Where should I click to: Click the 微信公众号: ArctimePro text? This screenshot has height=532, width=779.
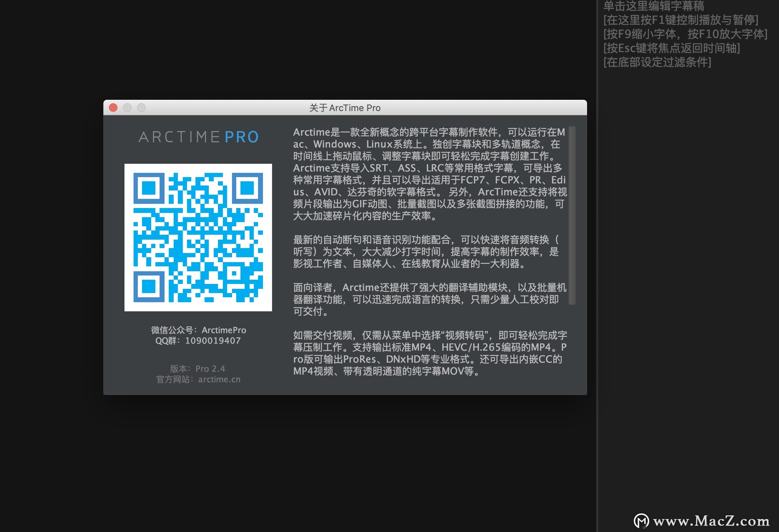tap(198, 330)
